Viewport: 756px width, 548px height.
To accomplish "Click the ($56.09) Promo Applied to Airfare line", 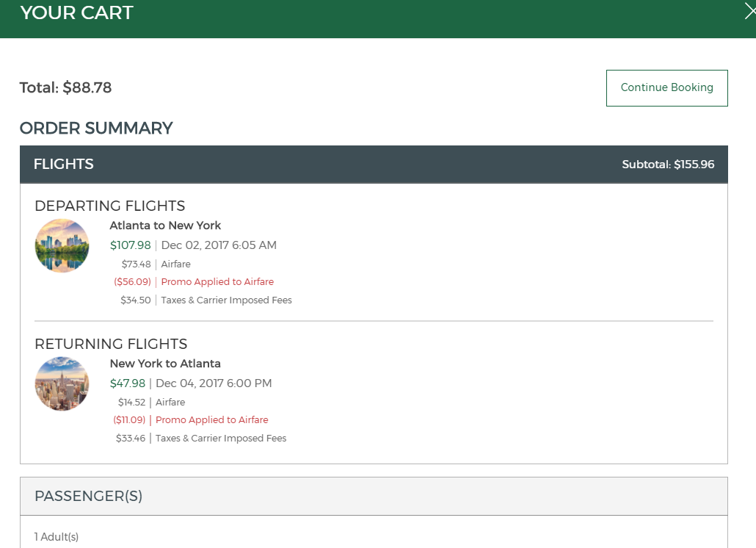I will click(194, 282).
